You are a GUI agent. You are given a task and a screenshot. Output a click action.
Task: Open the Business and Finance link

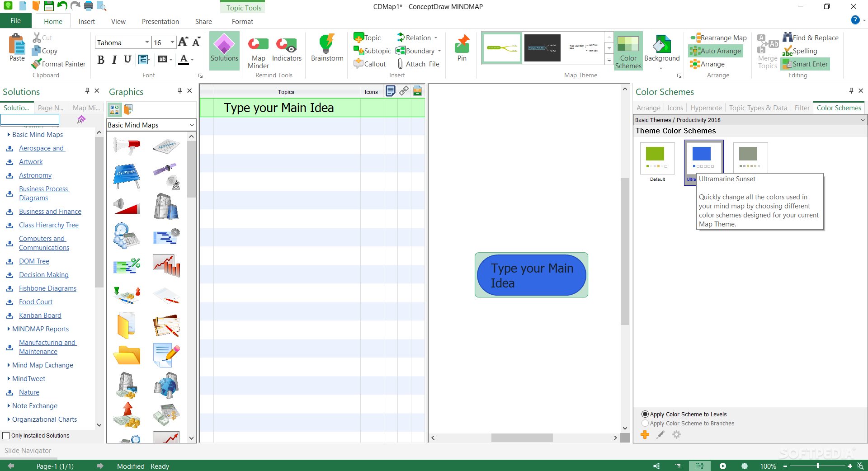[x=50, y=212]
